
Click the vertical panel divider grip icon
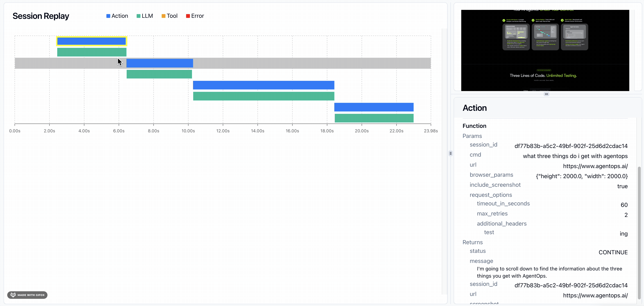click(x=450, y=153)
